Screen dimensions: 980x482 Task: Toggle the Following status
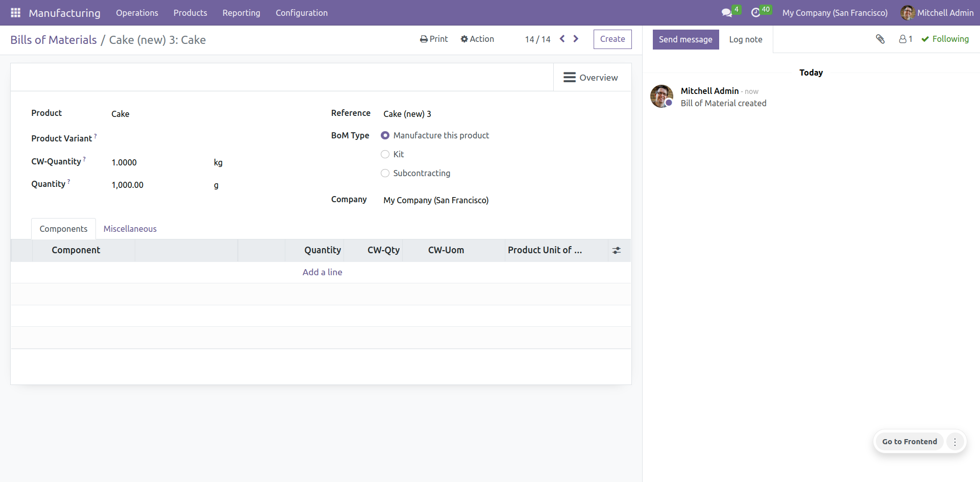pyautogui.click(x=945, y=39)
